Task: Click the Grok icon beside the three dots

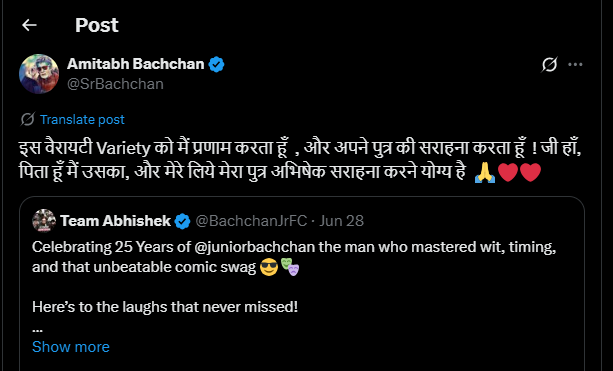Action: [x=549, y=65]
